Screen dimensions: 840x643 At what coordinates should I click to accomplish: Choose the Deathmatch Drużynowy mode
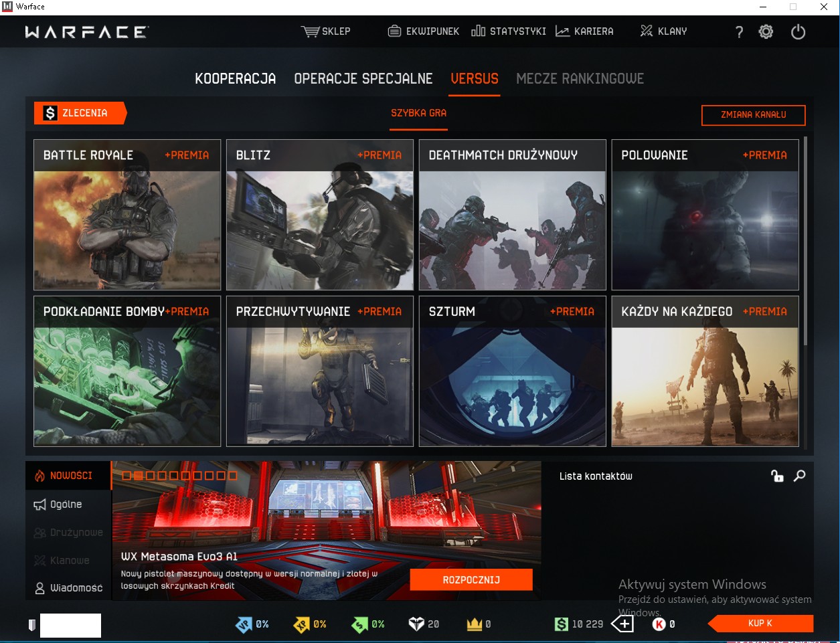coord(513,215)
